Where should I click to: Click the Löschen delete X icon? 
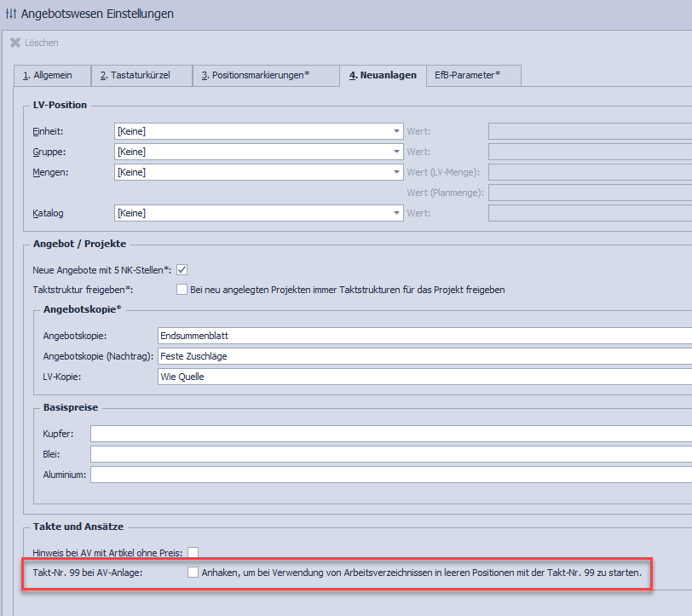coord(15,43)
